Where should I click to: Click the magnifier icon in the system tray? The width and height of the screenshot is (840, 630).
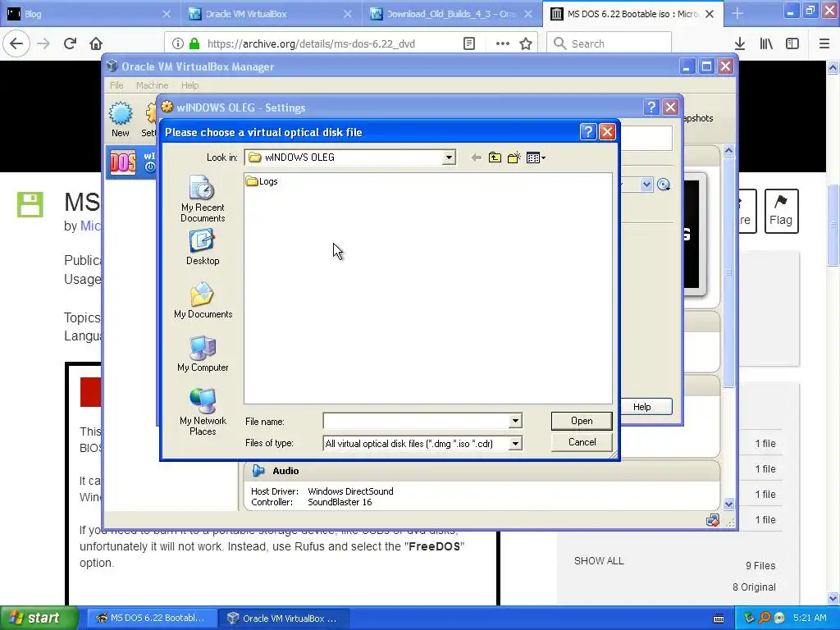click(765, 619)
